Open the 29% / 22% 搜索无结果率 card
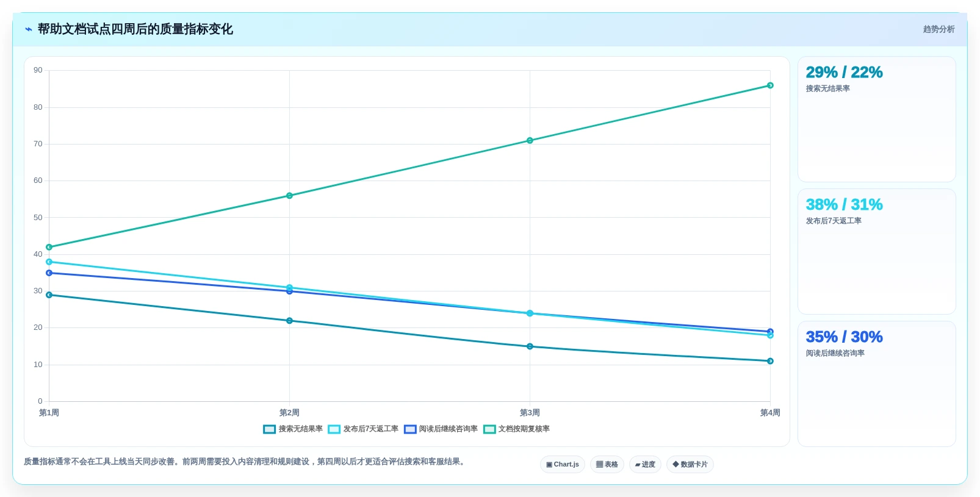 pyautogui.click(x=877, y=120)
